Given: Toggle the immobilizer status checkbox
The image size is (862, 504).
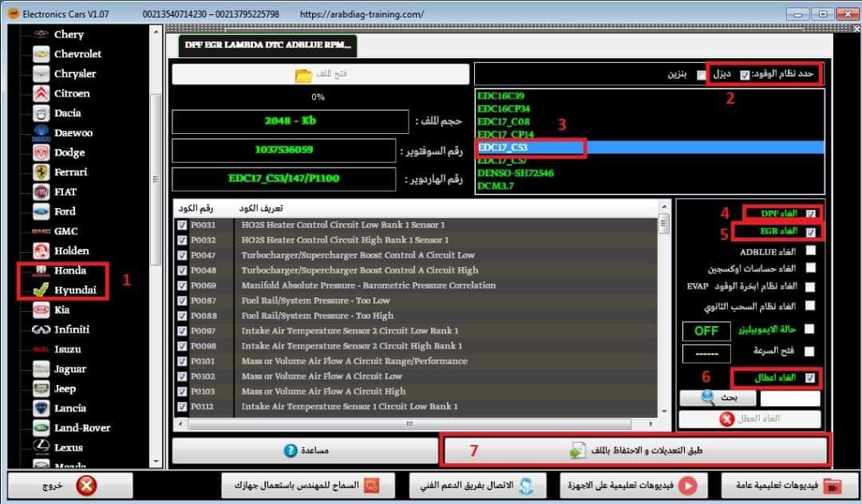Looking at the screenshot, I should pyautogui.click(x=809, y=329).
